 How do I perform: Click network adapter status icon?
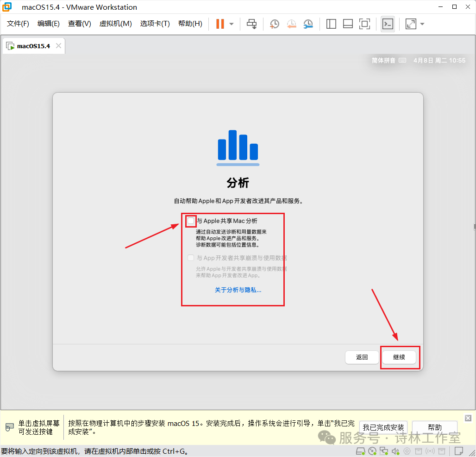(x=384, y=451)
